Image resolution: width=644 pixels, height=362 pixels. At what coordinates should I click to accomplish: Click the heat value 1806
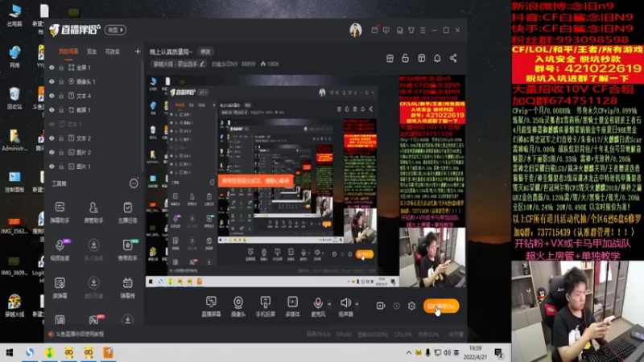tap(270, 64)
